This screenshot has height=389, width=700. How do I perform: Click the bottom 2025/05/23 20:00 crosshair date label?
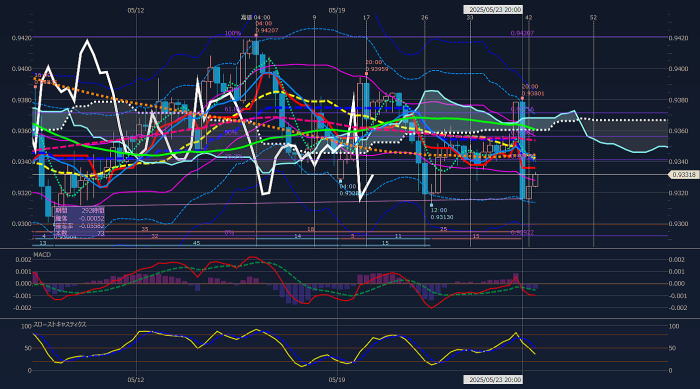(493, 380)
